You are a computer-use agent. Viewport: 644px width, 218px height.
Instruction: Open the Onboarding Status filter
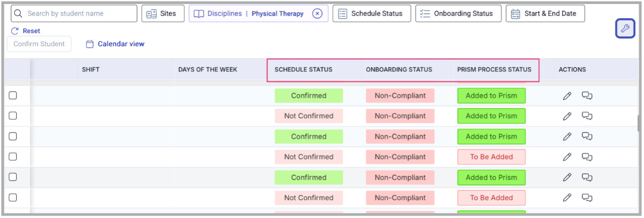458,13
